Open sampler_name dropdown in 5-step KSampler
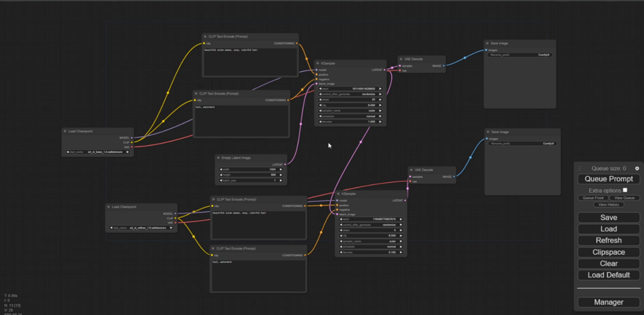 (x=371, y=241)
